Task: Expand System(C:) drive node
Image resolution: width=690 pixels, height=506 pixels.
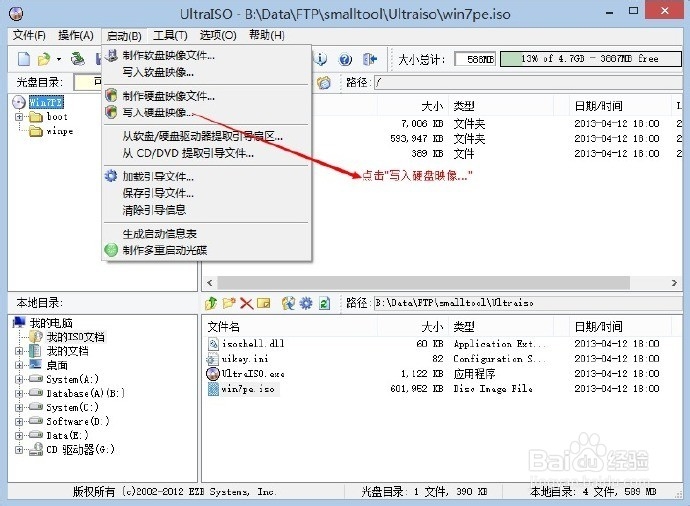Action: point(19,407)
